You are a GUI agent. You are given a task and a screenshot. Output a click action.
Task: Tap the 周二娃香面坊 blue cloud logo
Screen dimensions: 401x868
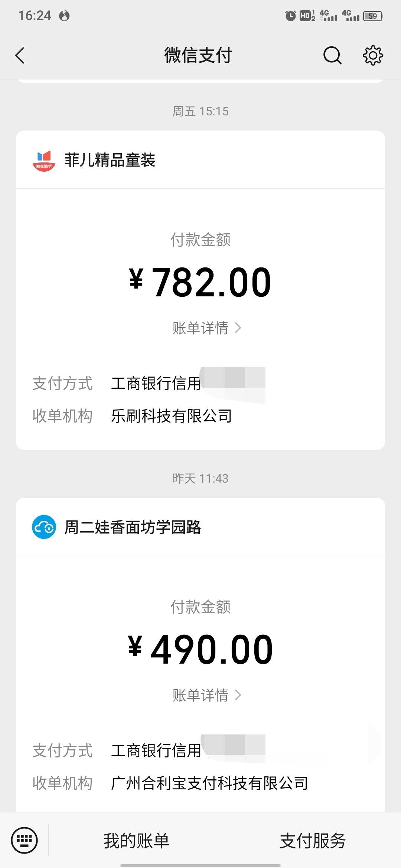(44, 527)
